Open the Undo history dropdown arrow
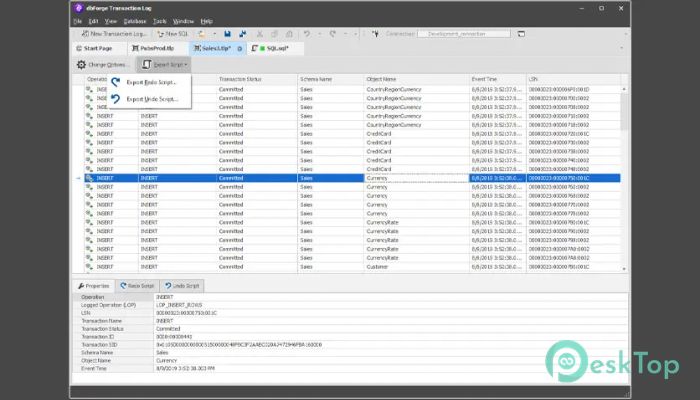Viewport: 700px width, 400px height. [319, 34]
